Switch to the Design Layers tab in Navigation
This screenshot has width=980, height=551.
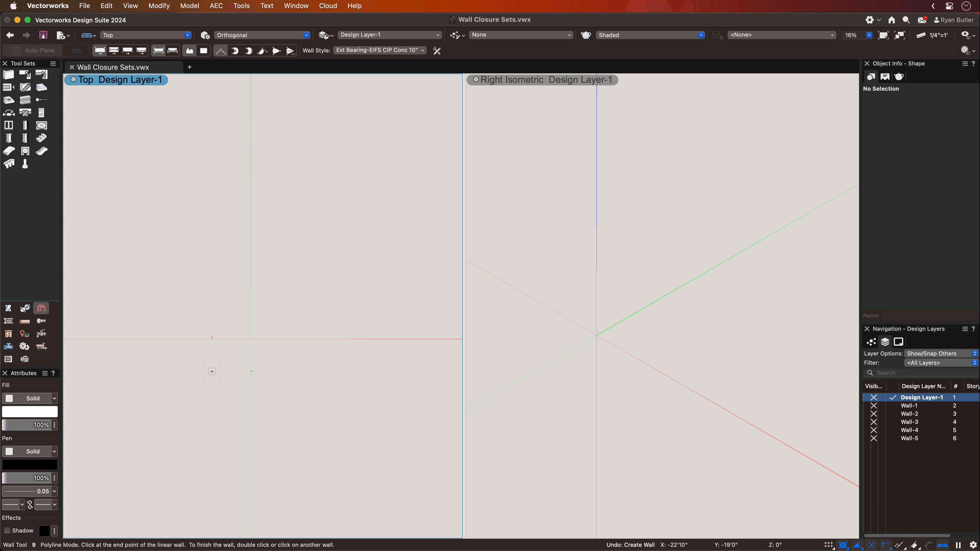(x=885, y=342)
